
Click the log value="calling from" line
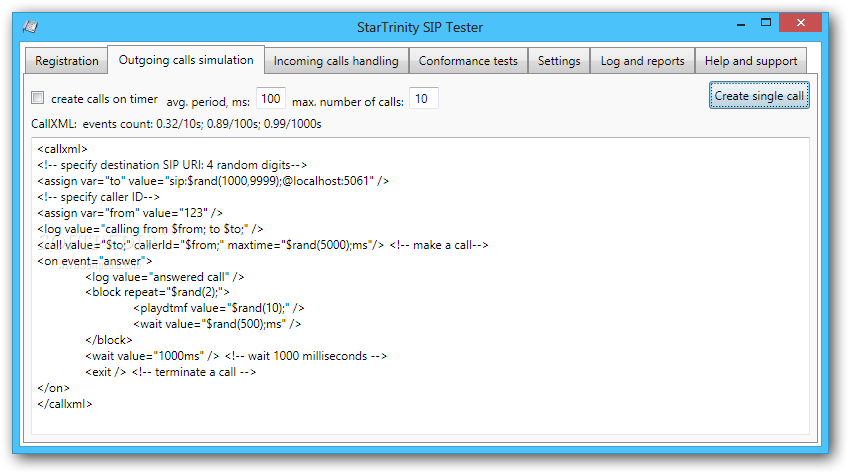[150, 229]
